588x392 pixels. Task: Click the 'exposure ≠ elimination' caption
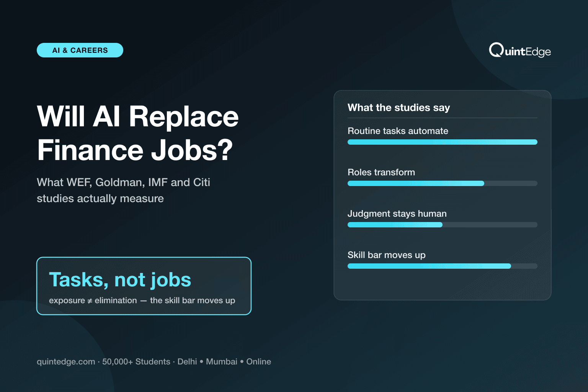(x=142, y=301)
